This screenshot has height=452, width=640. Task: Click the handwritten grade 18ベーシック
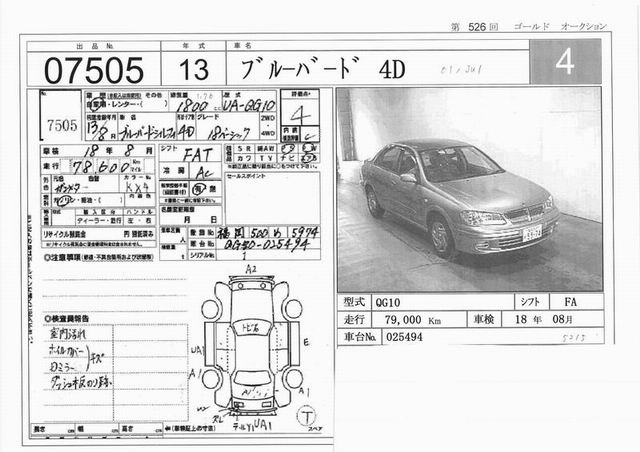229,133
